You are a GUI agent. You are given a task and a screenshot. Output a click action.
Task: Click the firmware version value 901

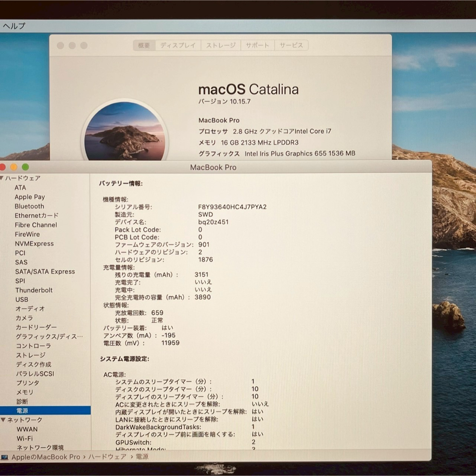(x=204, y=245)
